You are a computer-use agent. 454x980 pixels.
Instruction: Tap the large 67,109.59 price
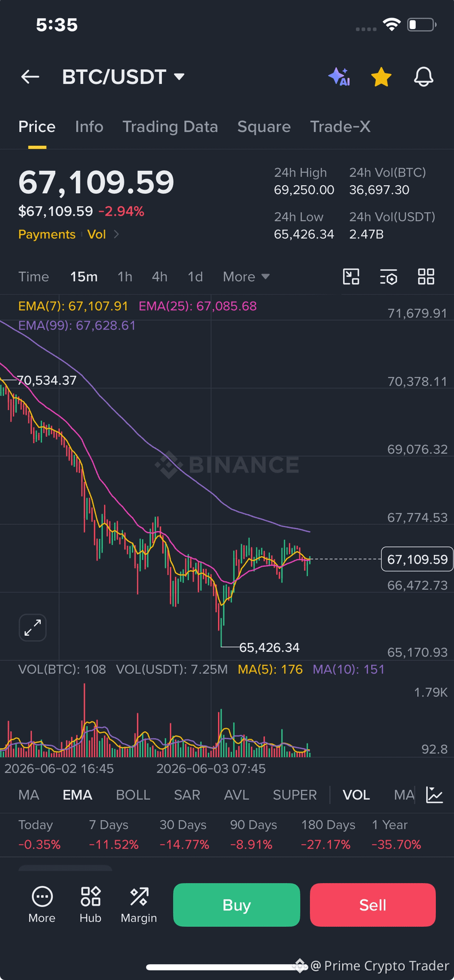click(96, 182)
